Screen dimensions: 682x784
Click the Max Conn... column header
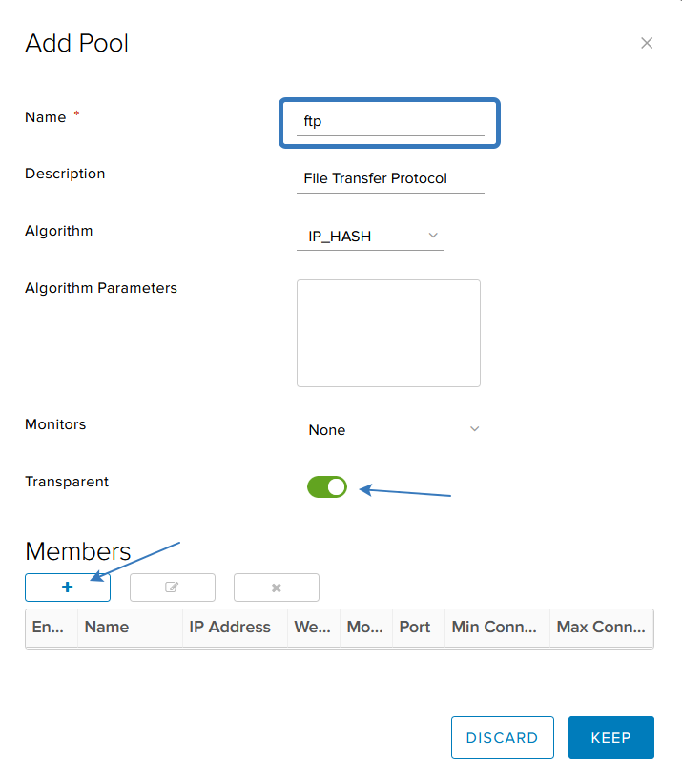(x=602, y=627)
